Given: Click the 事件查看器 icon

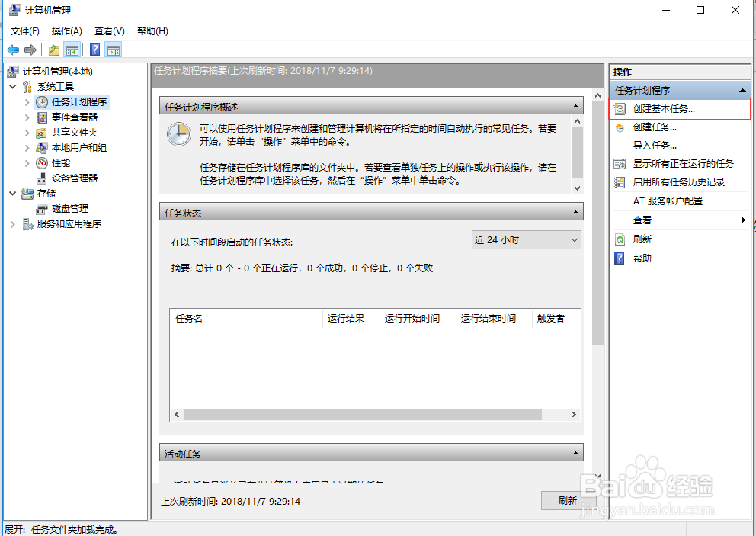Looking at the screenshot, I should (42, 117).
